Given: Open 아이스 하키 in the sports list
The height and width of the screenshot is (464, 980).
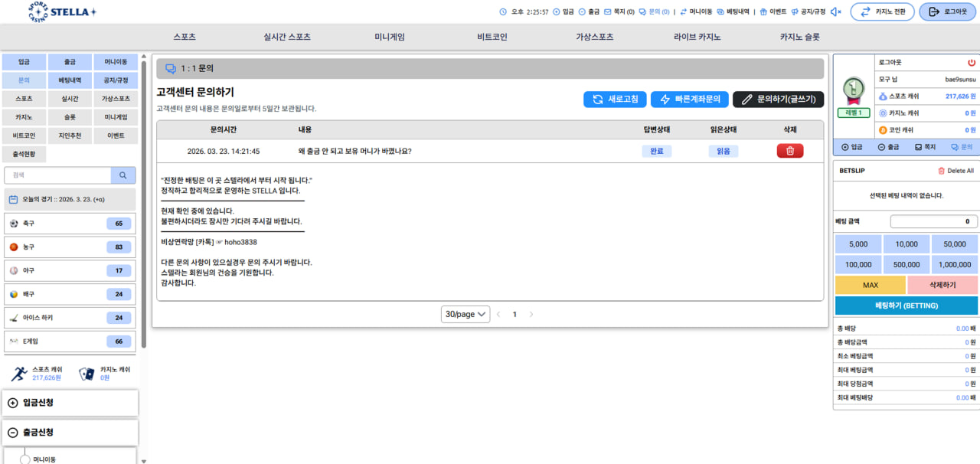Looking at the screenshot, I should tap(70, 318).
